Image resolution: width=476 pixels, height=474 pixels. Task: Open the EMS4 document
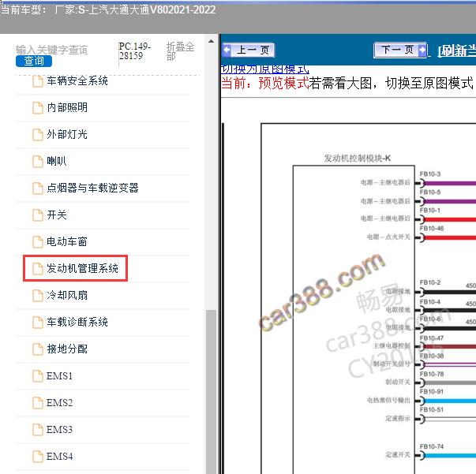[x=59, y=456]
